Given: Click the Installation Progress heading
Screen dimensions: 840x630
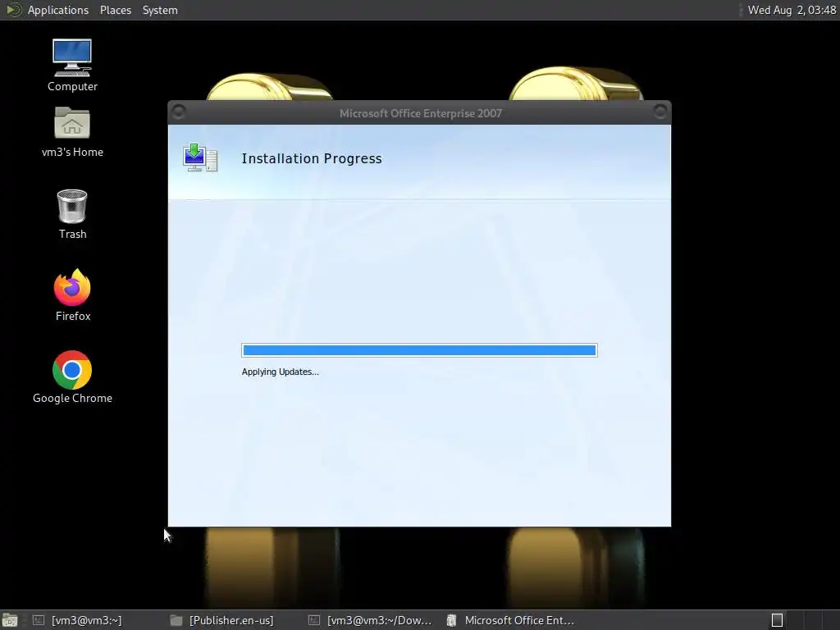Looking at the screenshot, I should click(312, 158).
